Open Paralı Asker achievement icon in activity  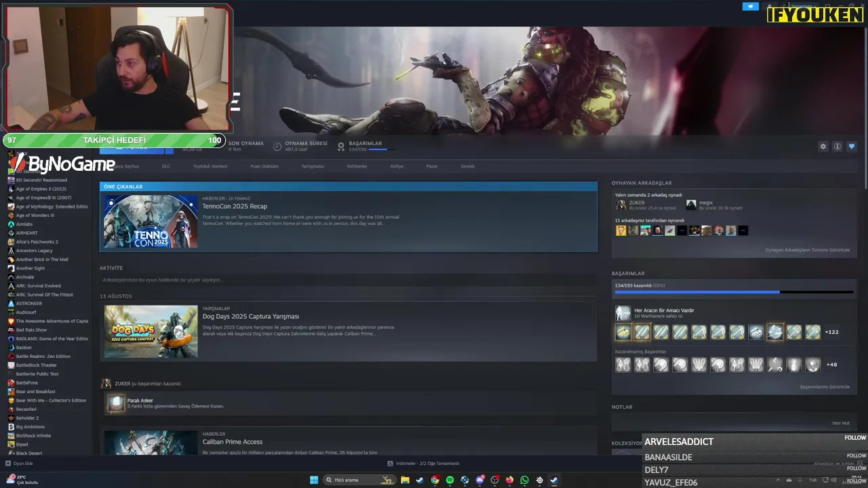116,403
